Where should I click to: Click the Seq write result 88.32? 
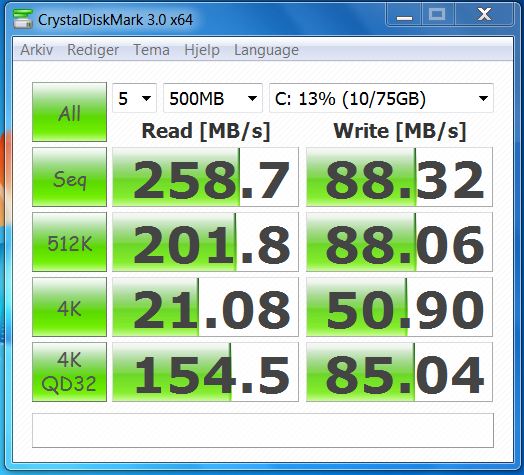point(399,177)
